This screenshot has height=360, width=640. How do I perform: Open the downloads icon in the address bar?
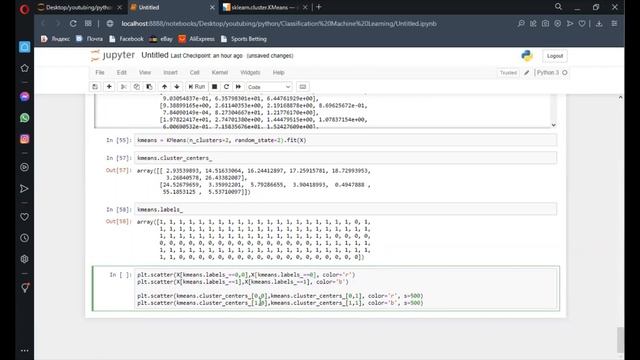599,24
